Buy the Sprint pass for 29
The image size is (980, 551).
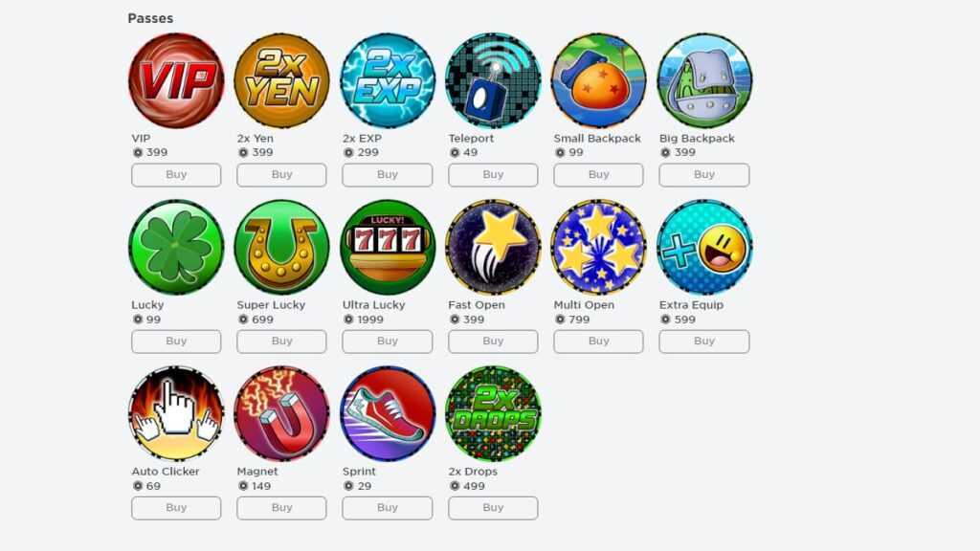(388, 508)
